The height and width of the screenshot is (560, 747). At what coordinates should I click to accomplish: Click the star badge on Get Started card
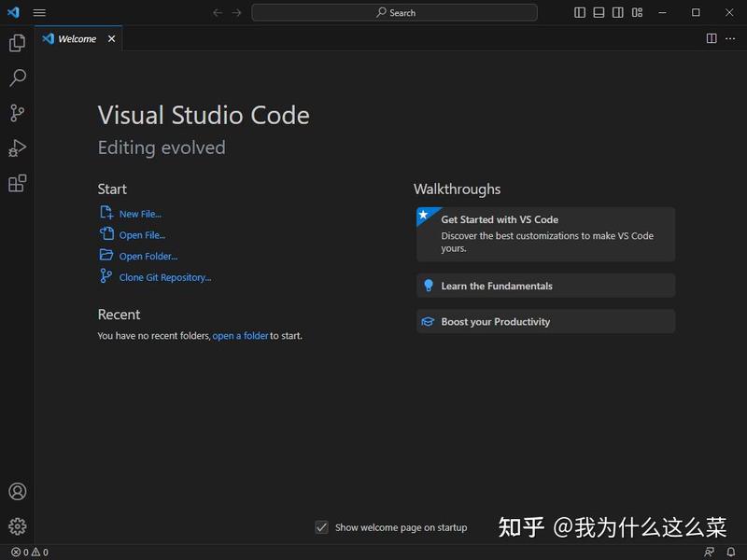(x=424, y=215)
